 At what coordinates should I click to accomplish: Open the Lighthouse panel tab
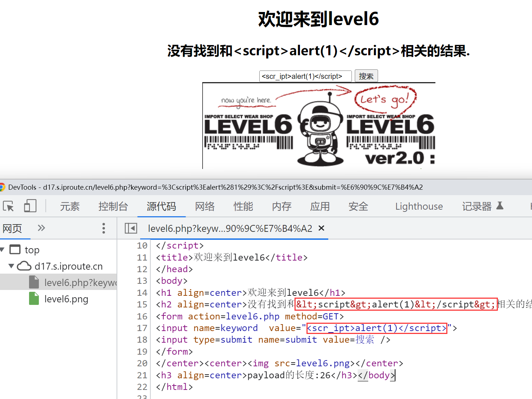tap(419, 206)
